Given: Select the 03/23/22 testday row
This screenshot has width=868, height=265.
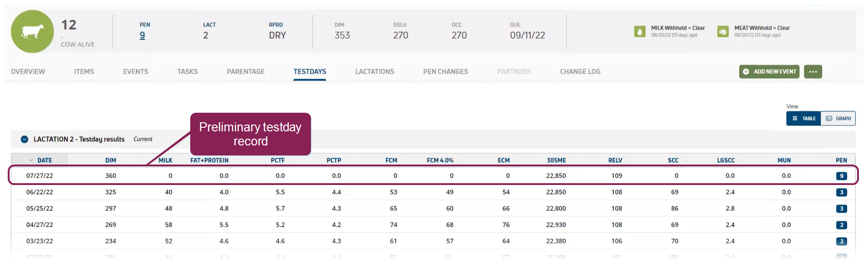Looking at the screenshot, I should [x=39, y=241].
